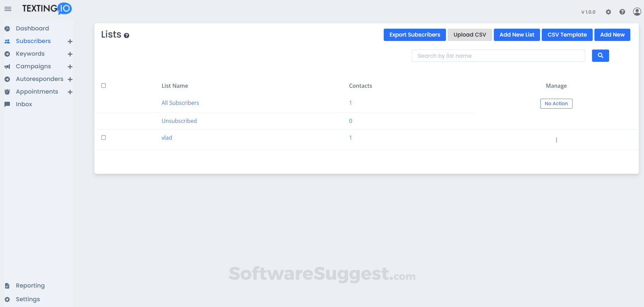Click the Contacts column header

pos(360,86)
